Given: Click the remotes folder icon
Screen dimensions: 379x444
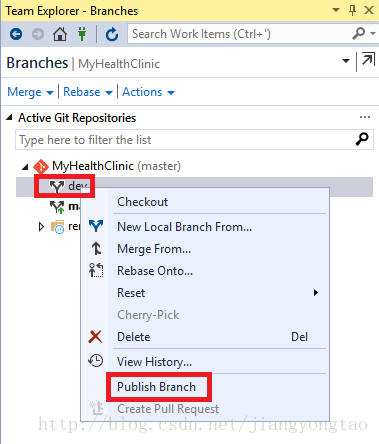Looking at the screenshot, I should [x=57, y=227].
